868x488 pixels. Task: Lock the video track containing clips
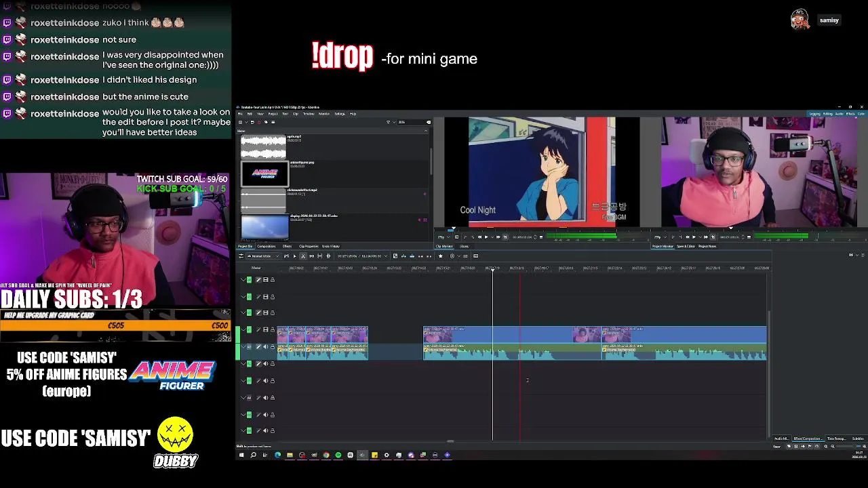click(x=273, y=329)
